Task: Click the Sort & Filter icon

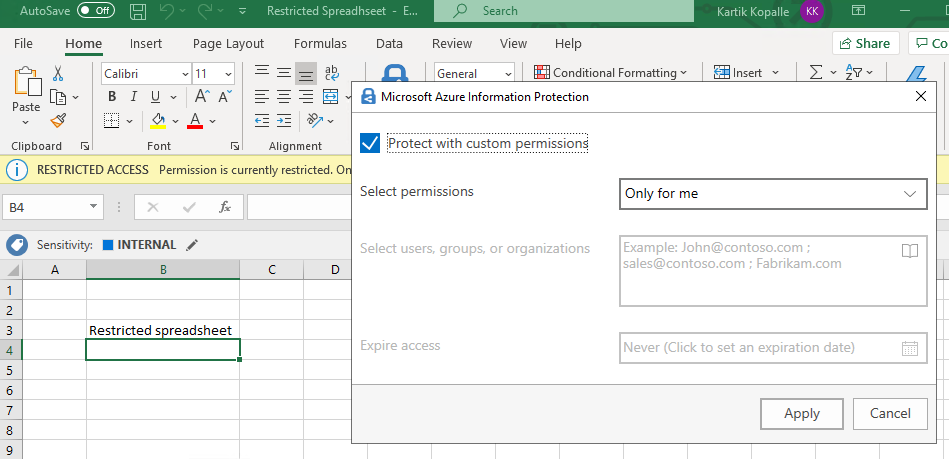Action: click(x=854, y=73)
